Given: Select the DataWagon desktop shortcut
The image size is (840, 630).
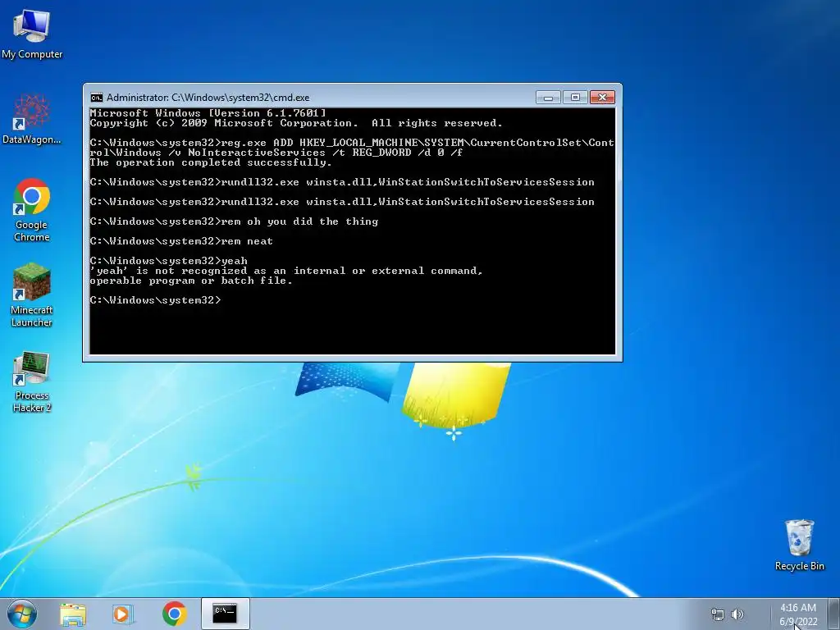Looking at the screenshot, I should coord(32,119).
